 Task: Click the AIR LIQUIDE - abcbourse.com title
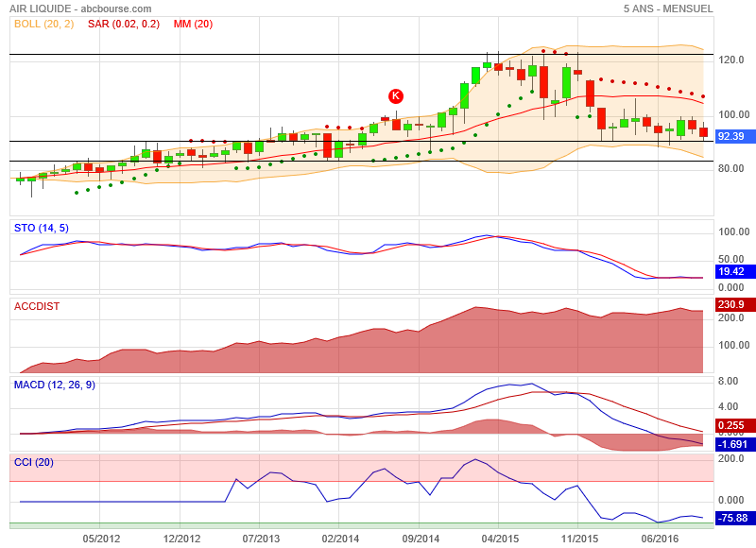[x=80, y=9]
